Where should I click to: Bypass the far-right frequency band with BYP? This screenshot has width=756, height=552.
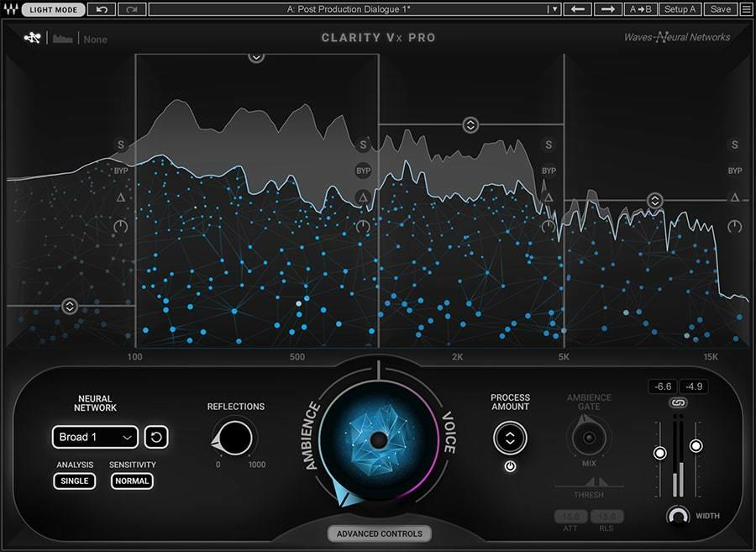735,171
